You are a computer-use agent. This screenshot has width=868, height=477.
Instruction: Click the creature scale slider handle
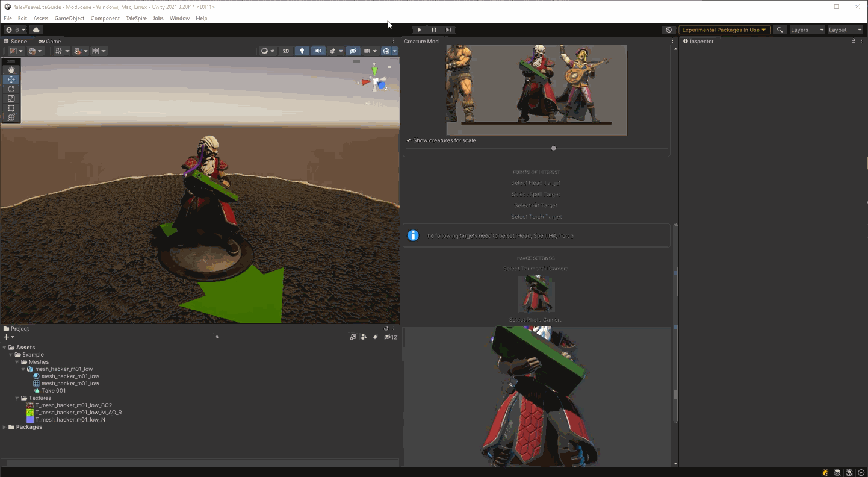554,148
